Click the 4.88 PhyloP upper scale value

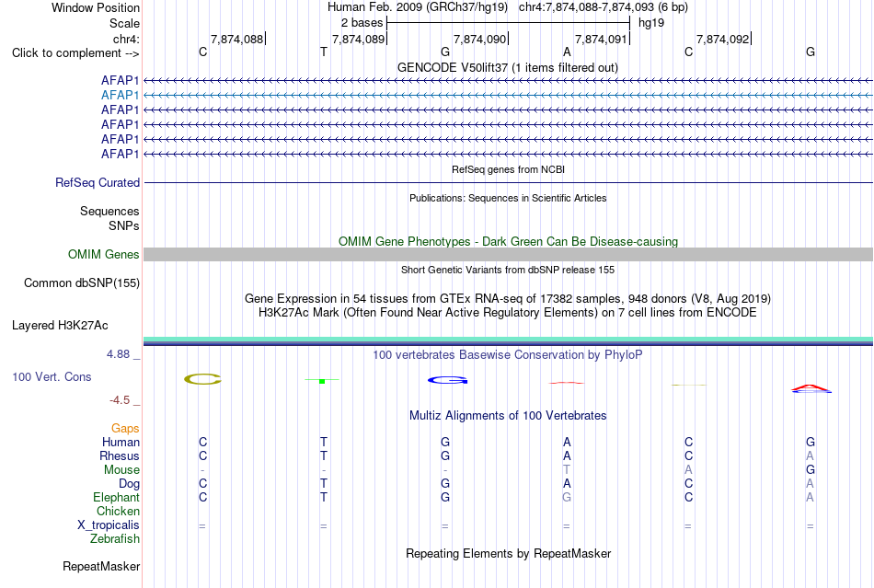(118, 354)
